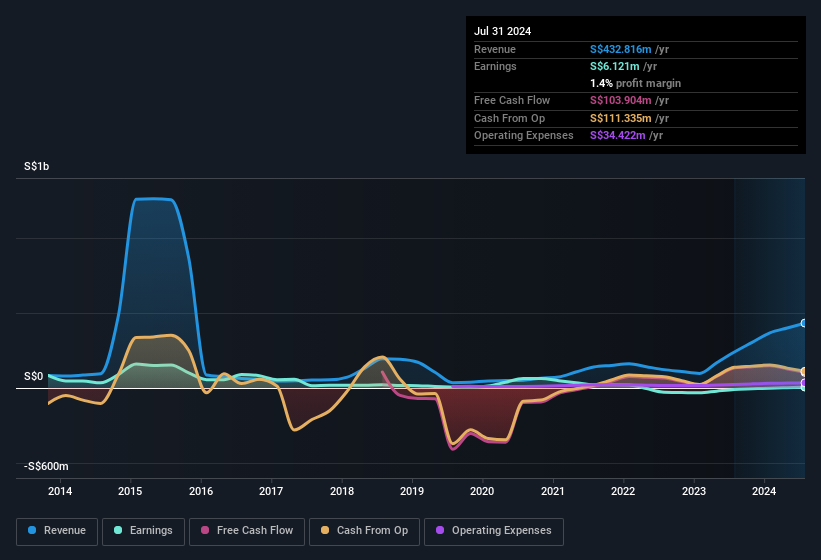Screen dimensions: 821x560
Task: Click the 2015 x-axis label
Action: click(130, 491)
